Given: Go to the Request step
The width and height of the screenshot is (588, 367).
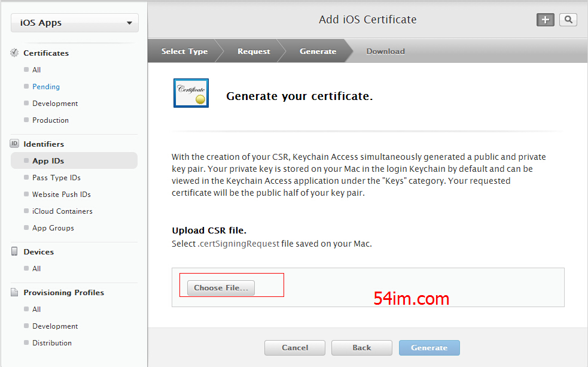Looking at the screenshot, I should pos(254,51).
